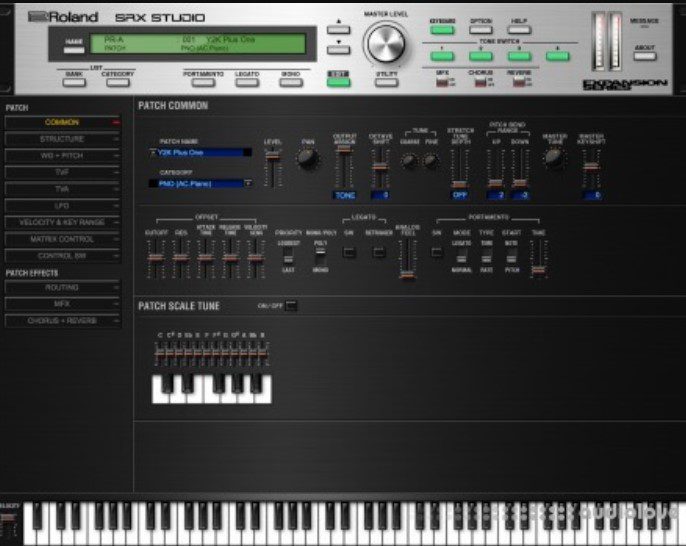The height and width of the screenshot is (546, 686).
Task: Open the CHORUS + REVERB tab
Action: pos(62,321)
